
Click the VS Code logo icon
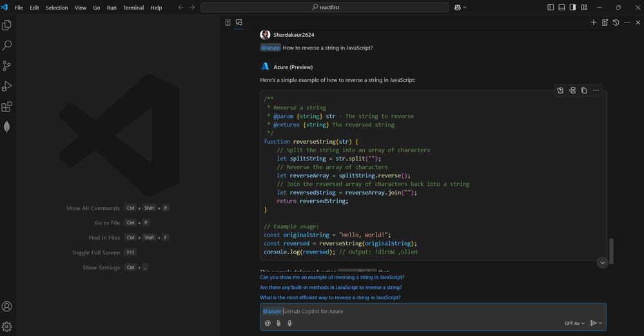5,7
